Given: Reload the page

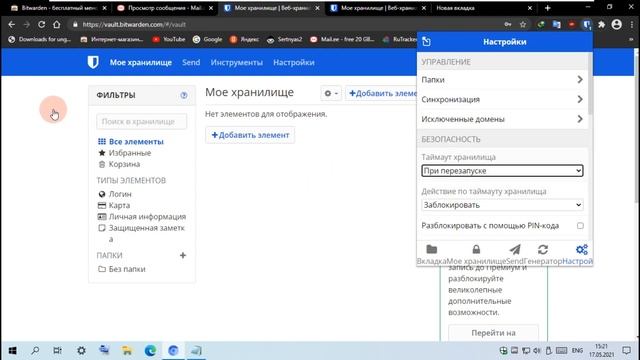Looking at the screenshot, I should coord(41,24).
